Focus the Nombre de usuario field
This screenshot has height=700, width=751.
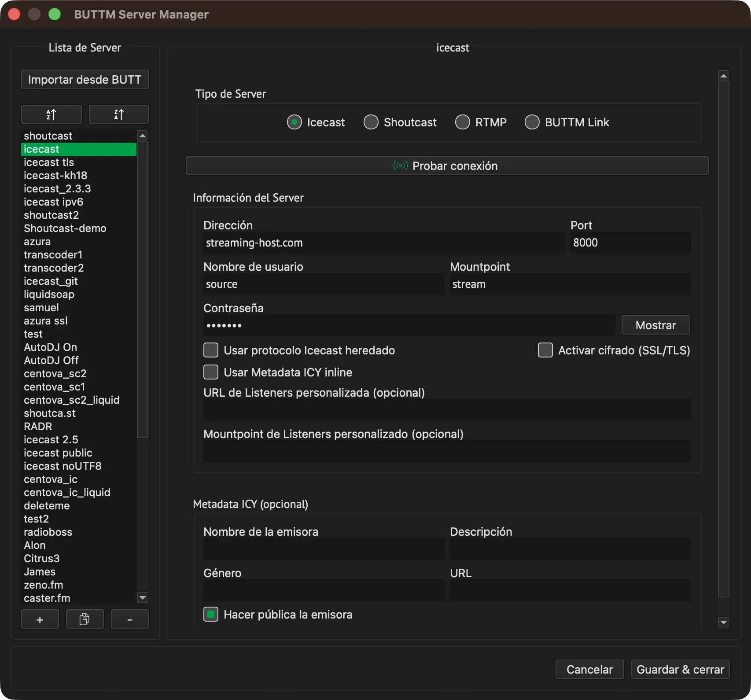point(324,284)
